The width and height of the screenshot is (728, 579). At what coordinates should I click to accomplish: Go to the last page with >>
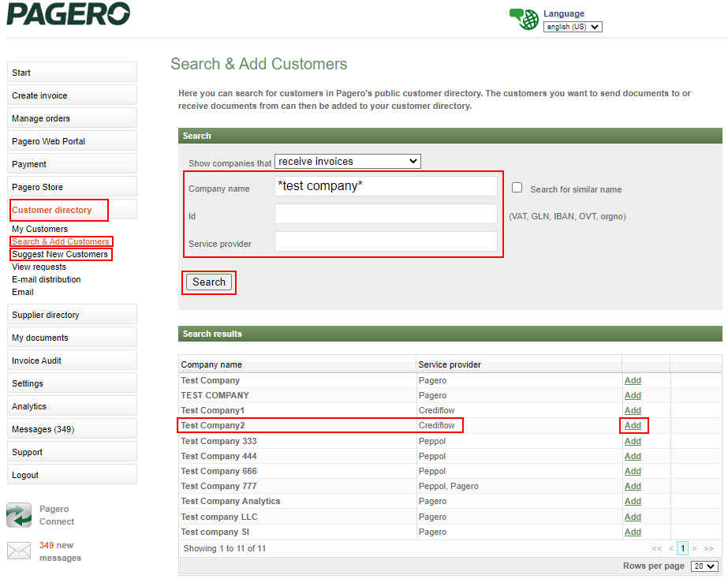(x=708, y=548)
